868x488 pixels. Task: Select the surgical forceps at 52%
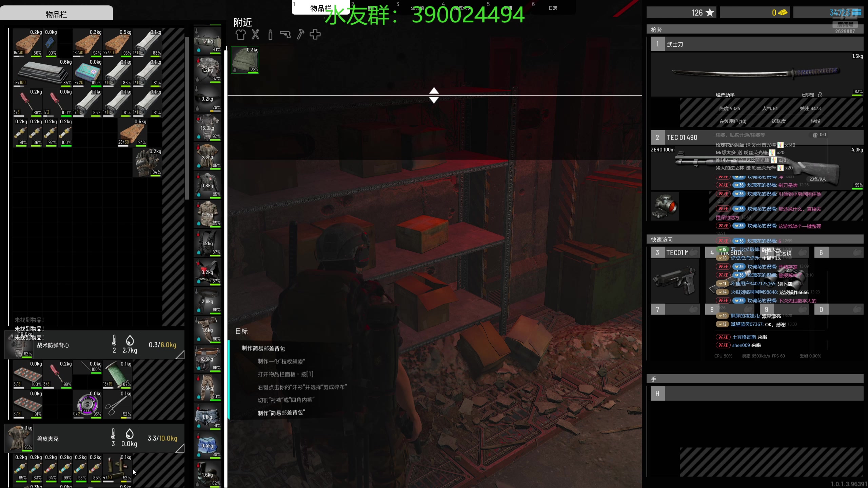point(117,404)
